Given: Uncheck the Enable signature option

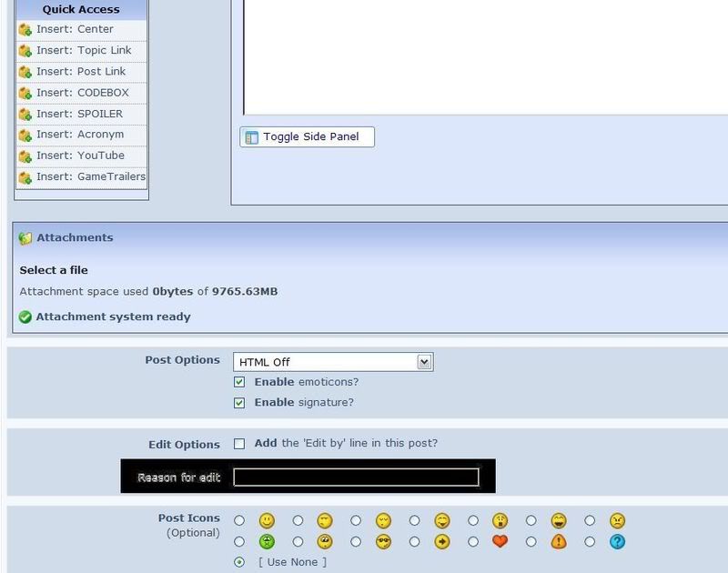Looking at the screenshot, I should coord(239,403).
